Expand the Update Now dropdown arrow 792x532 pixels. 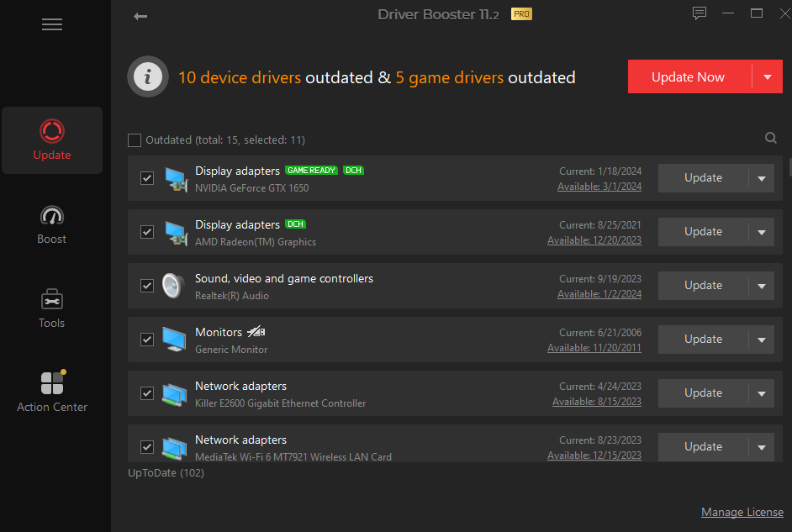(x=767, y=77)
